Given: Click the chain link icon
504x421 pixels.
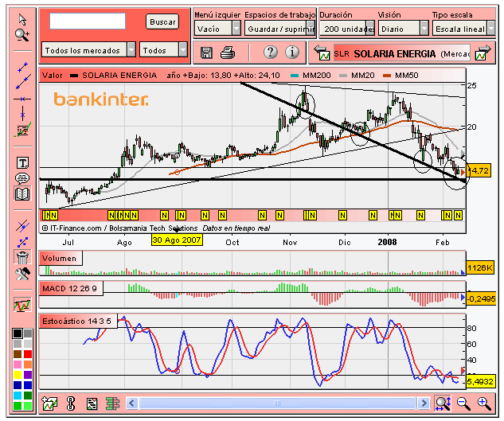Looking at the screenshot, I should tap(71, 403).
